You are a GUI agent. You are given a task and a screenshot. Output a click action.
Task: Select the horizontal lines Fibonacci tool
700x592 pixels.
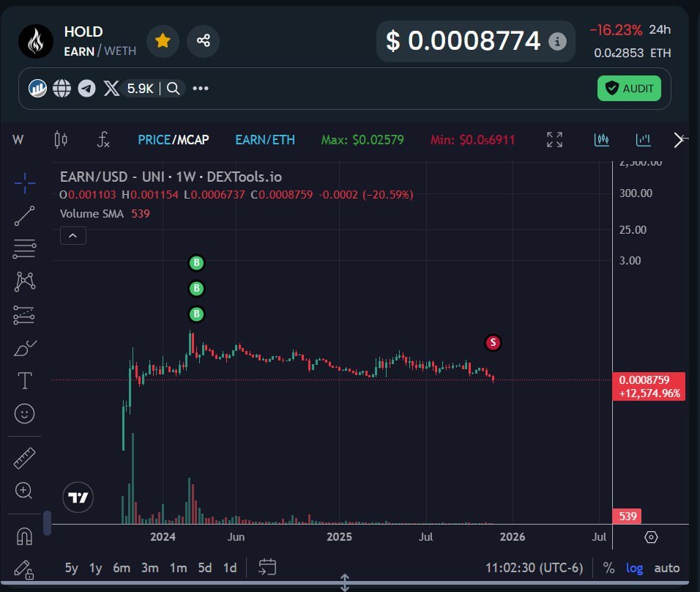point(25,249)
